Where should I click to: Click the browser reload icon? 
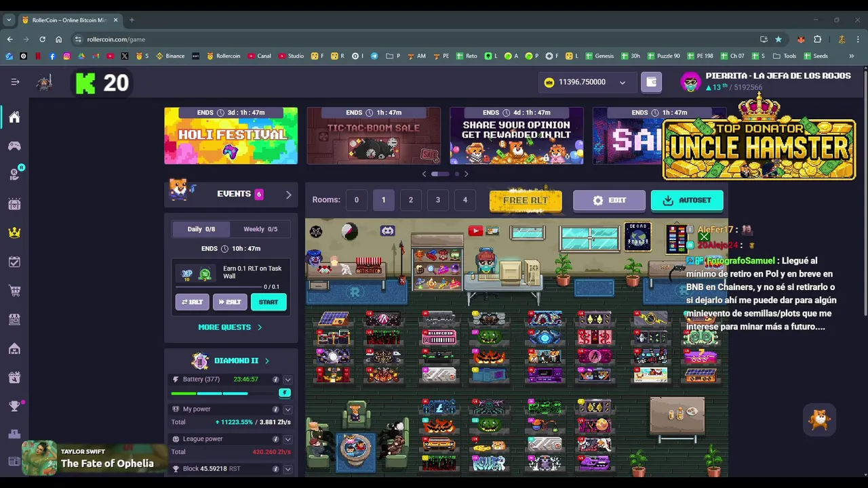click(x=42, y=39)
